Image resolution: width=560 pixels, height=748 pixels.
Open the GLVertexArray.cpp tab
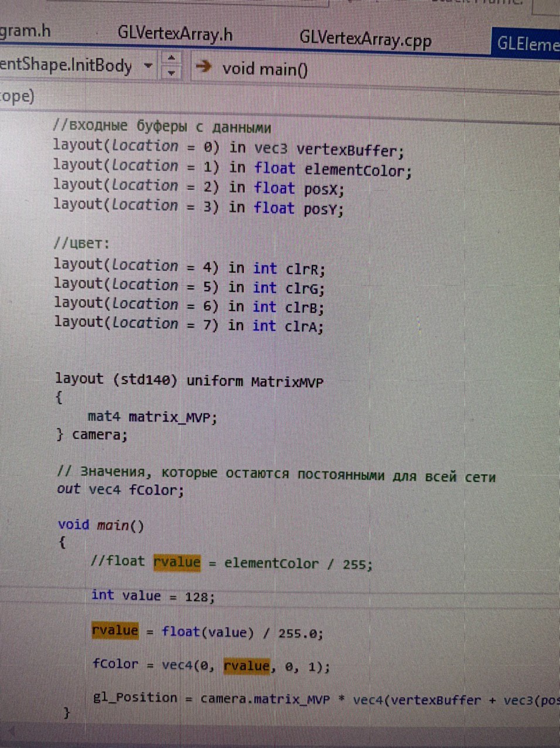coord(366,39)
